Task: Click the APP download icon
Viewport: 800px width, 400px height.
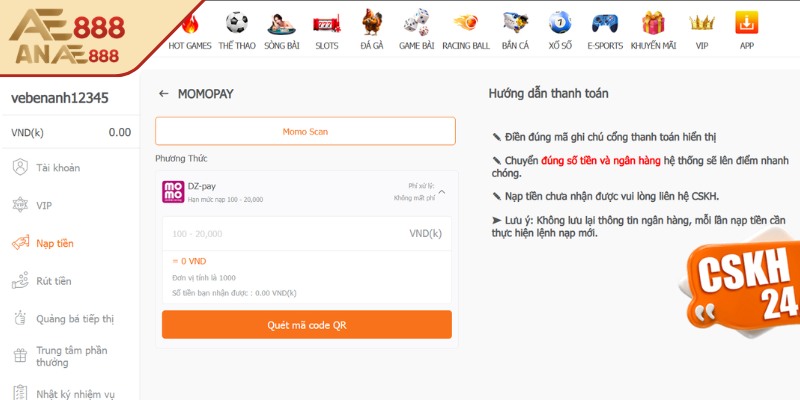Action: click(x=746, y=22)
